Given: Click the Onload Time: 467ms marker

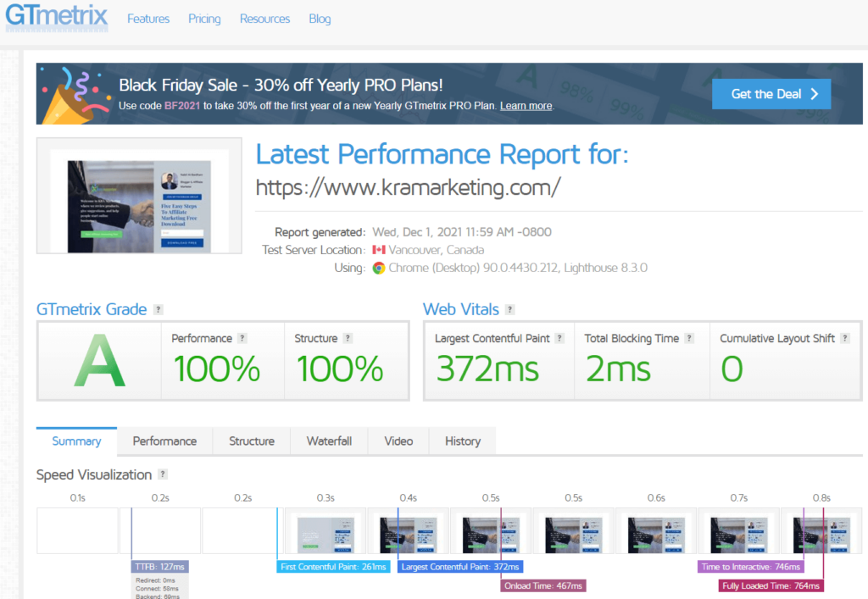Looking at the screenshot, I should [x=543, y=585].
